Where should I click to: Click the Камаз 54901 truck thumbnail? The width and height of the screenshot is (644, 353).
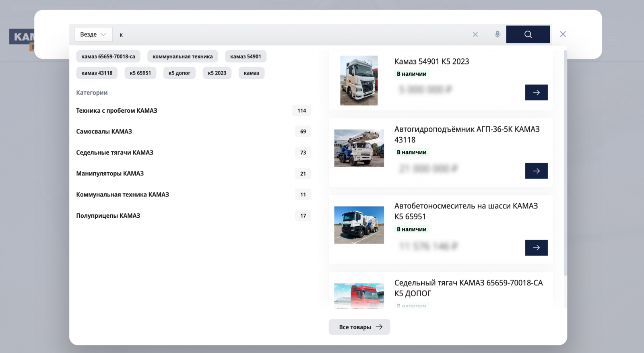[x=359, y=81]
